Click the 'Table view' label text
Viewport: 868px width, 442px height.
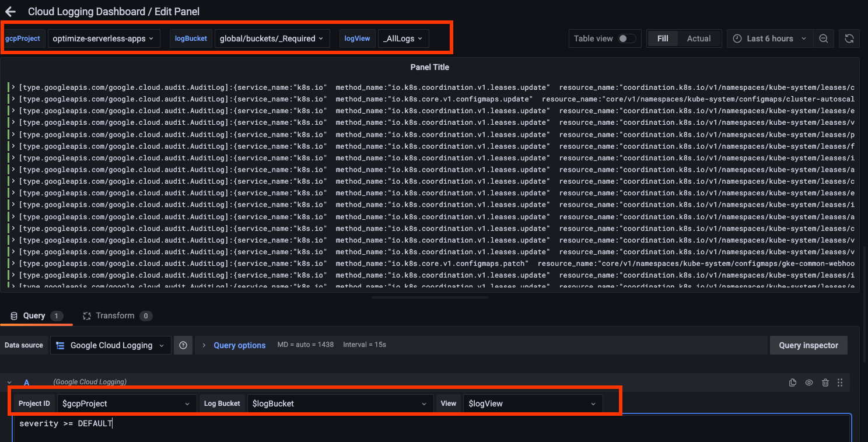(593, 38)
